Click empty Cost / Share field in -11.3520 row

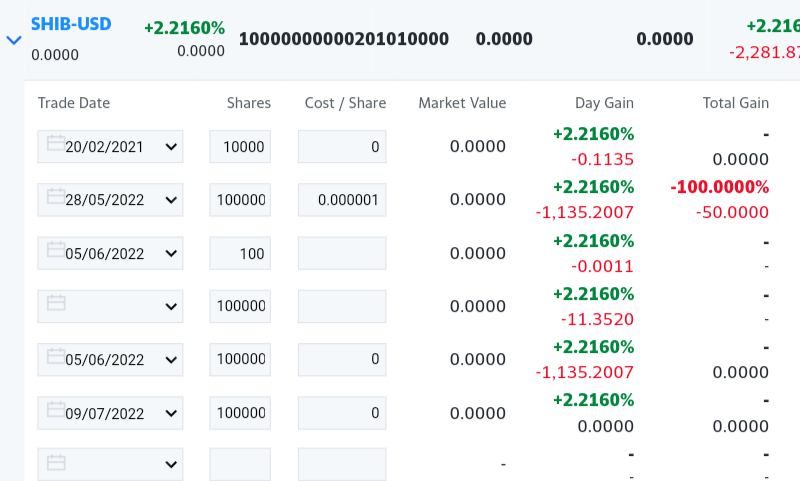[x=342, y=306]
